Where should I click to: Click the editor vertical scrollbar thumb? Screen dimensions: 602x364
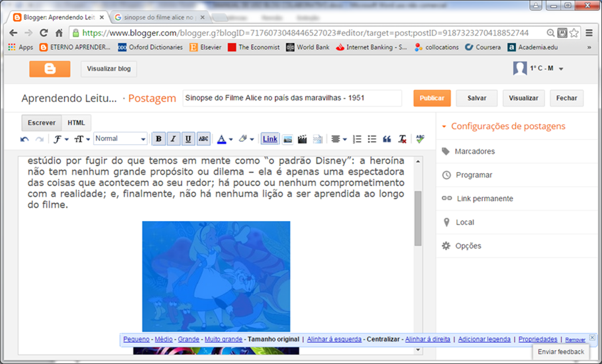418,218
